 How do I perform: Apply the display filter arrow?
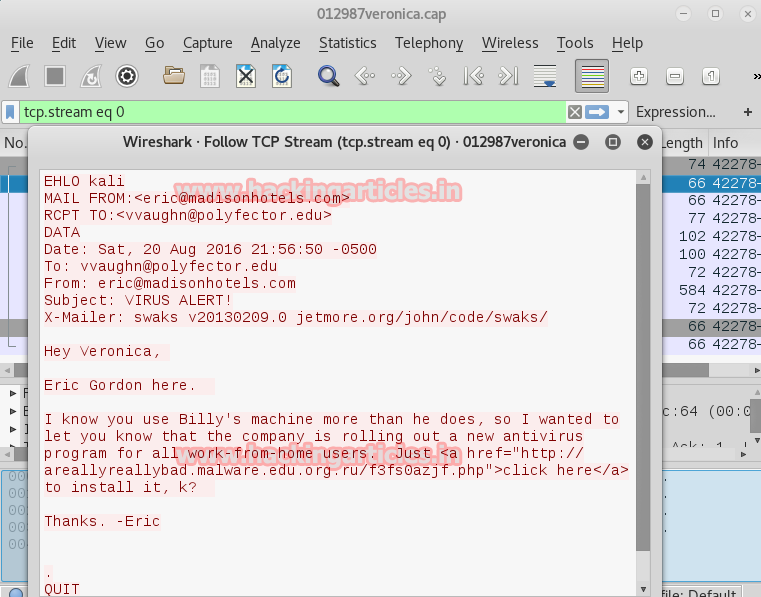pyautogui.click(x=597, y=112)
